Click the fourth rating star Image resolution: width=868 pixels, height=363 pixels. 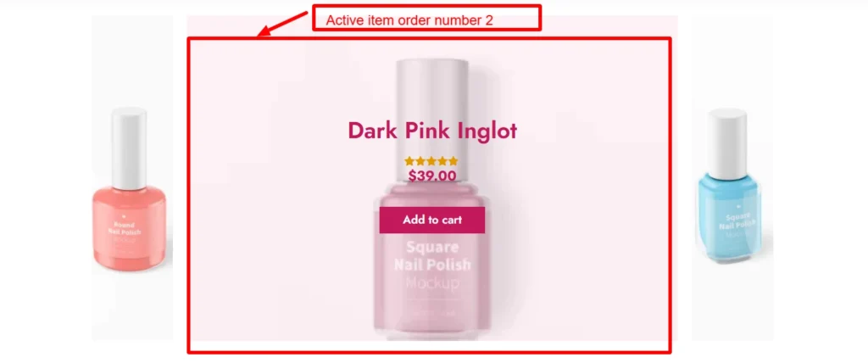(442, 161)
